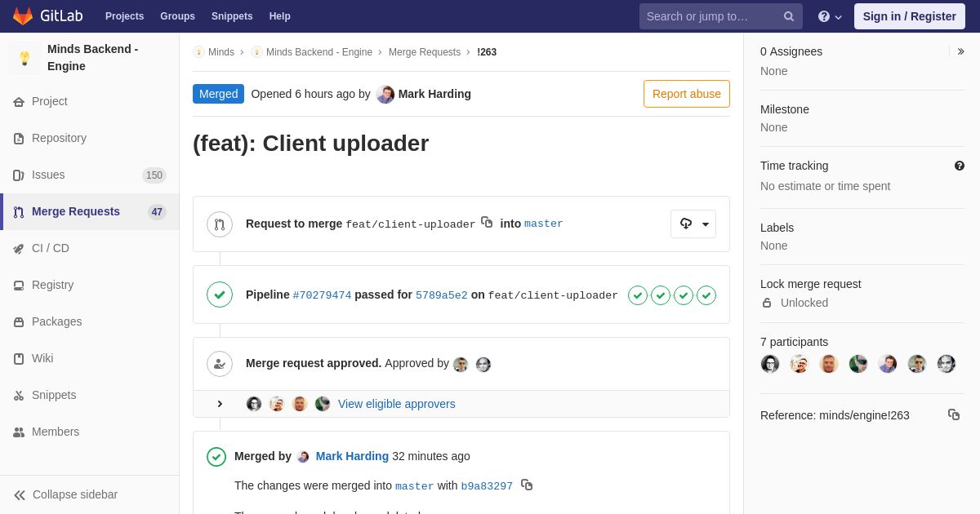Click the GitLab fox logo

23,16
